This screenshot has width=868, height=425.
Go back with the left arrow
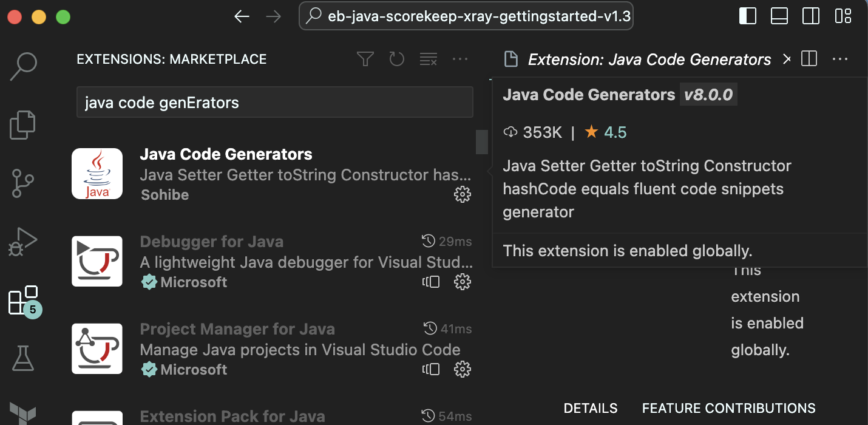coord(242,16)
